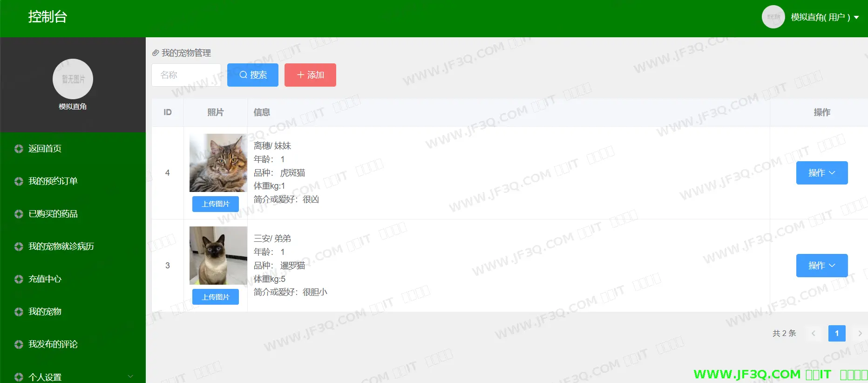Click the icon beside 返回首页

pyautogui.click(x=19, y=149)
